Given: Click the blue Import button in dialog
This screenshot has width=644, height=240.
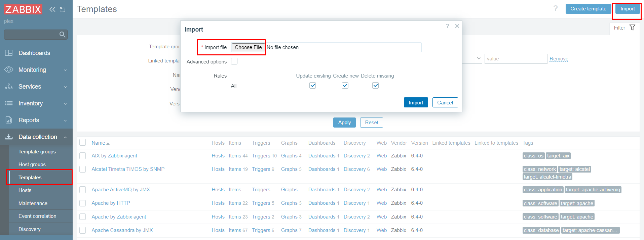Looking at the screenshot, I should click(x=416, y=103).
